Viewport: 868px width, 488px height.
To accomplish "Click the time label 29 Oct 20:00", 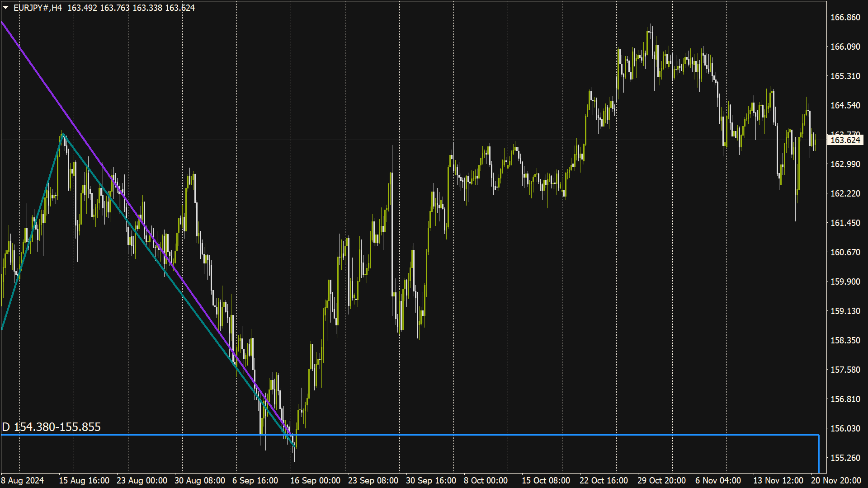I will pos(661,480).
